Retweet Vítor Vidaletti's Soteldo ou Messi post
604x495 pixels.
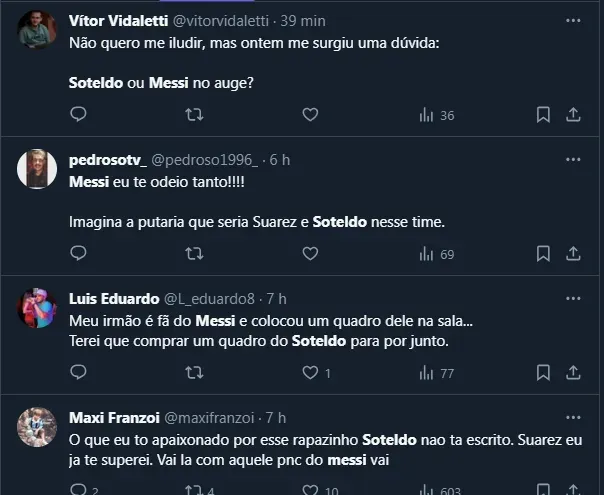[194, 115]
